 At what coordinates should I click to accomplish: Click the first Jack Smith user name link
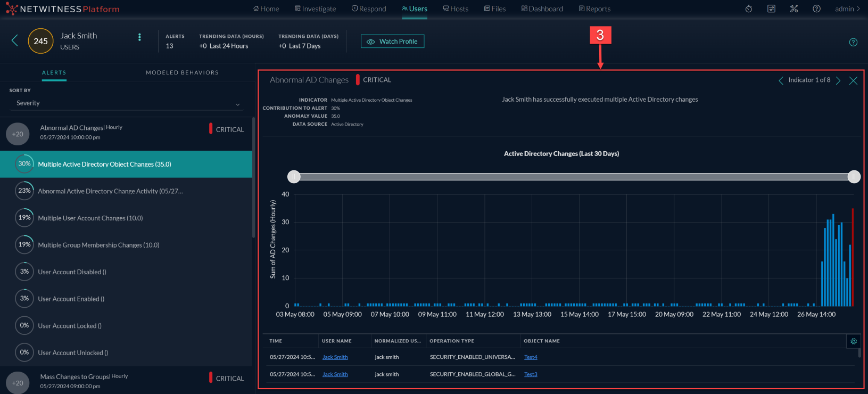[x=335, y=357]
